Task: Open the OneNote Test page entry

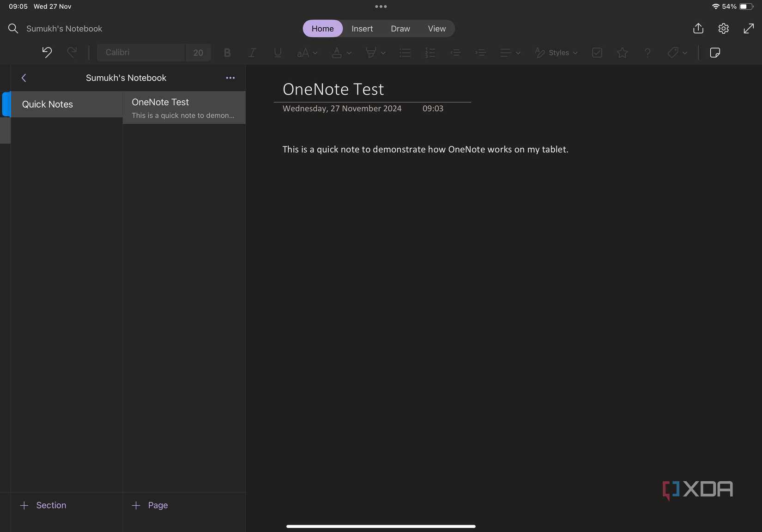Action: (x=184, y=108)
